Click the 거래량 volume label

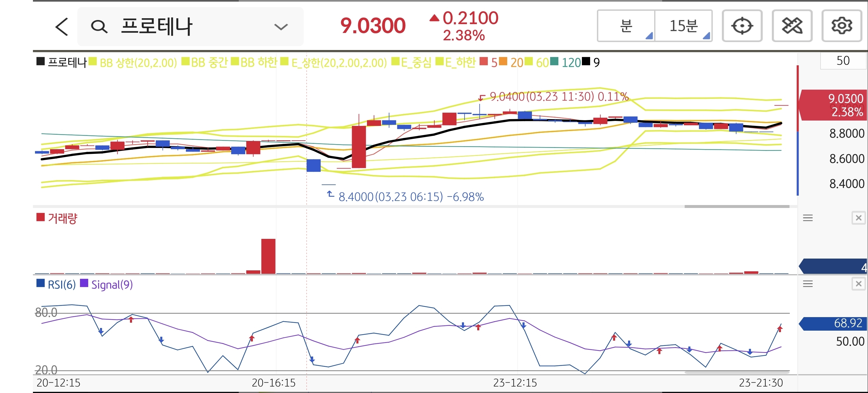(62, 218)
